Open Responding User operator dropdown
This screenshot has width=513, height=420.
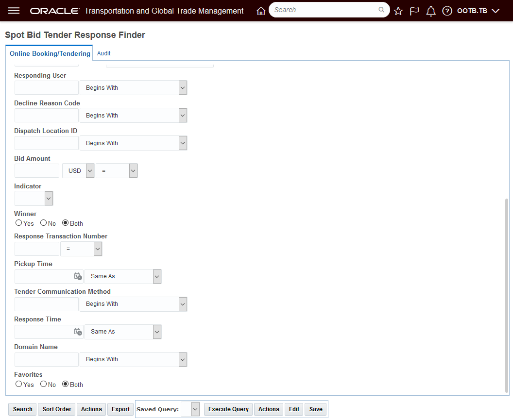[x=134, y=88]
